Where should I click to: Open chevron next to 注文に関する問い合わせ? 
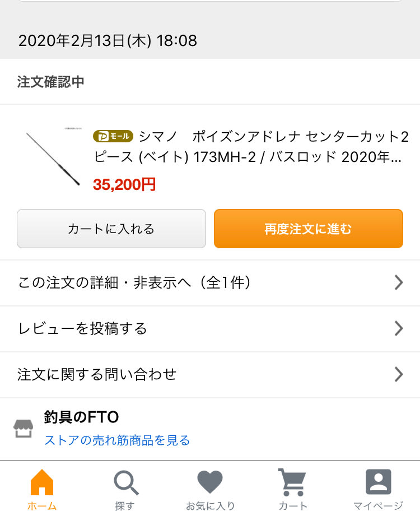[399, 374]
